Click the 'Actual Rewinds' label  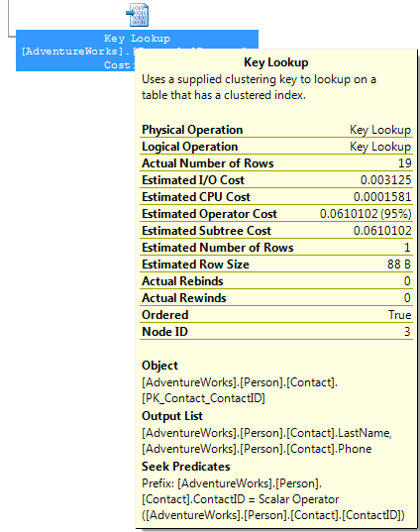click(x=184, y=298)
